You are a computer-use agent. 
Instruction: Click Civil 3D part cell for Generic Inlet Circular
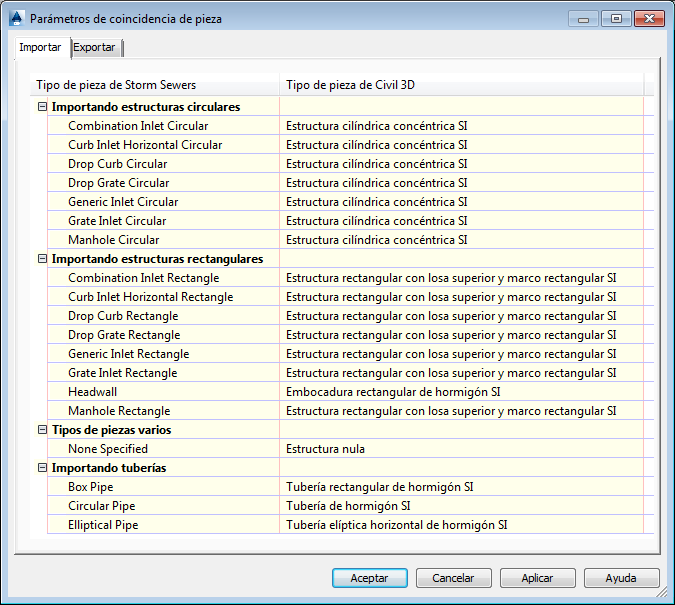(461, 202)
